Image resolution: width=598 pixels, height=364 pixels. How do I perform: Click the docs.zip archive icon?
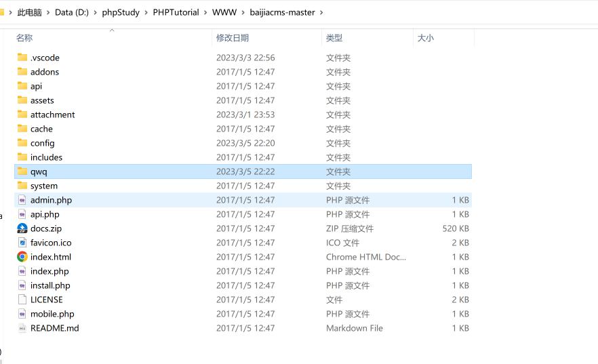click(x=22, y=228)
